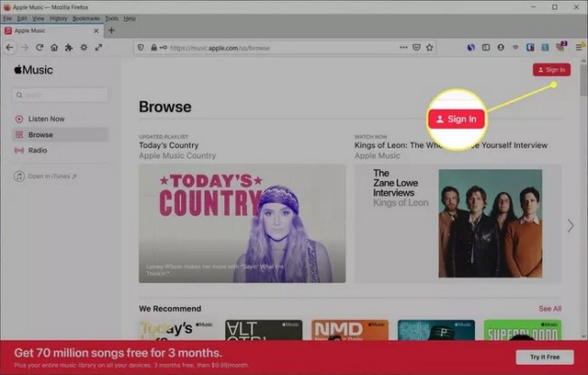Show next featured items with right chevron
This screenshot has height=375, width=588.
(570, 225)
